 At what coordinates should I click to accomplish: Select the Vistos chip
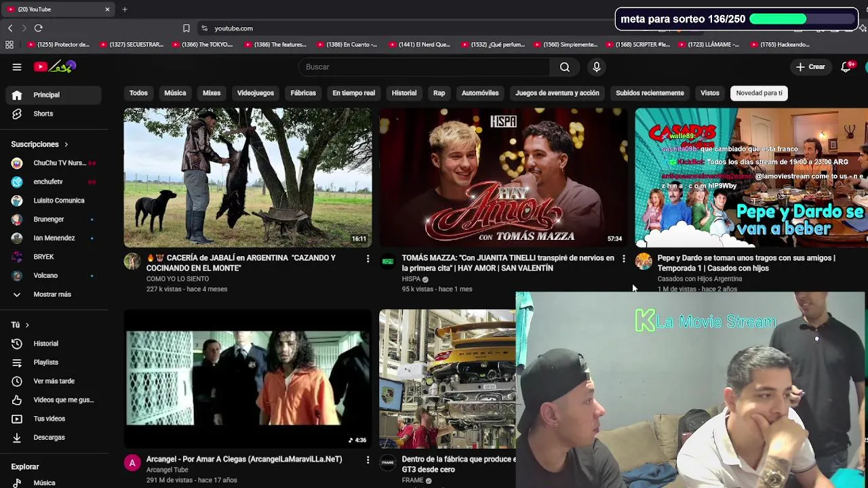(x=710, y=93)
